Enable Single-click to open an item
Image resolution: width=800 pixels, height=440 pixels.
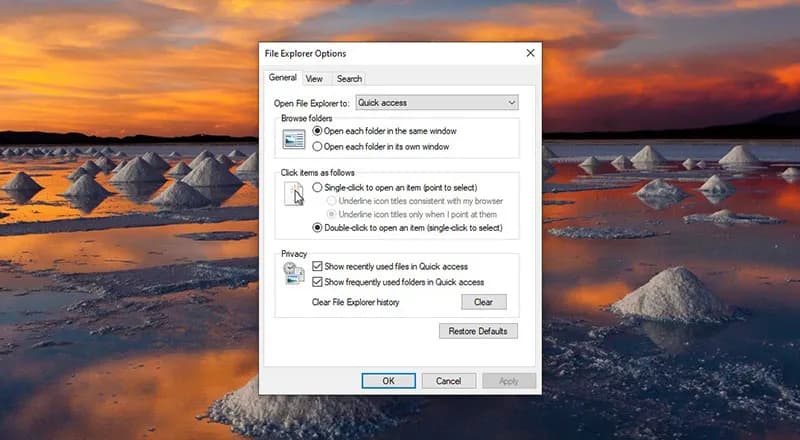pyautogui.click(x=318, y=187)
